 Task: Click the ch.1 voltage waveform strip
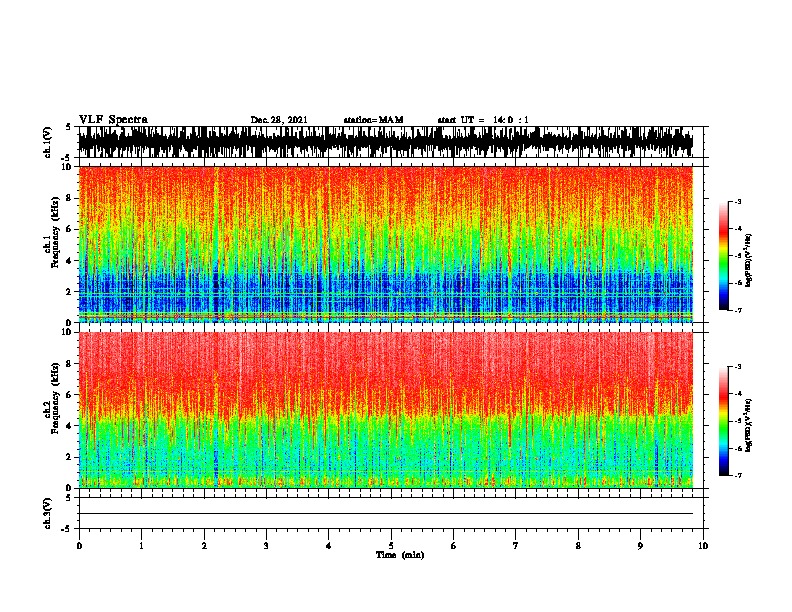(386, 142)
